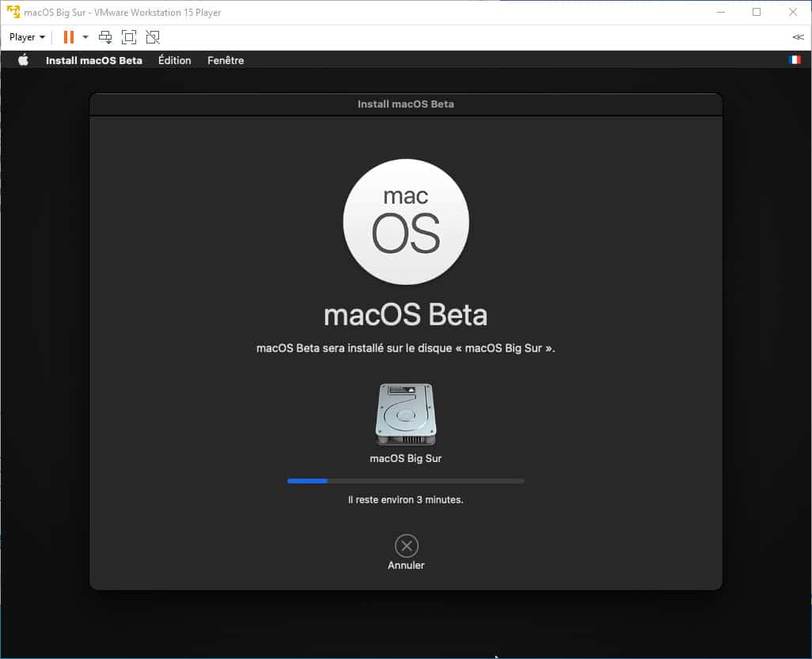Click the VMware Player app icon
812x659 pixels.
click(13, 12)
